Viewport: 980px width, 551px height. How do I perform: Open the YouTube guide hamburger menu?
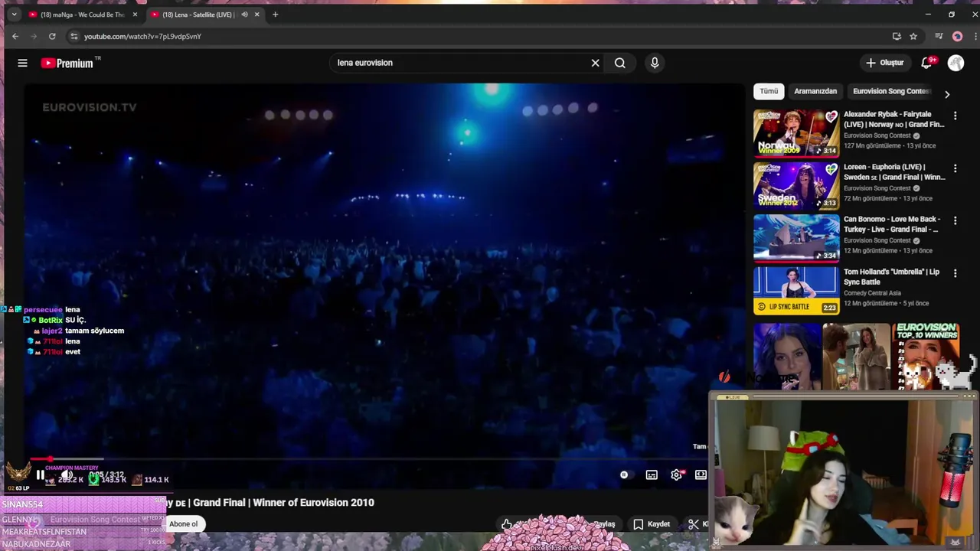tap(22, 63)
